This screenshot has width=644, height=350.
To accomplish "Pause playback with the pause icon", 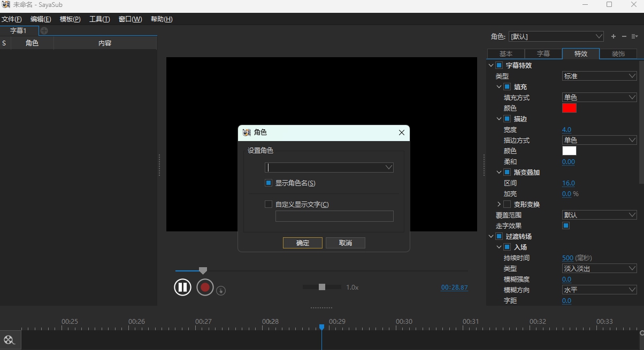I will 182,287.
